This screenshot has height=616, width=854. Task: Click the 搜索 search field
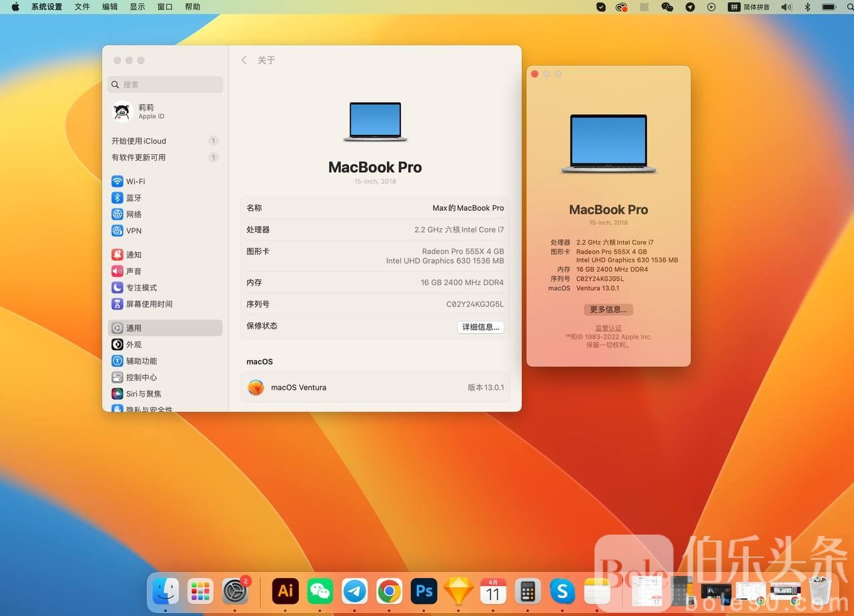tap(165, 85)
